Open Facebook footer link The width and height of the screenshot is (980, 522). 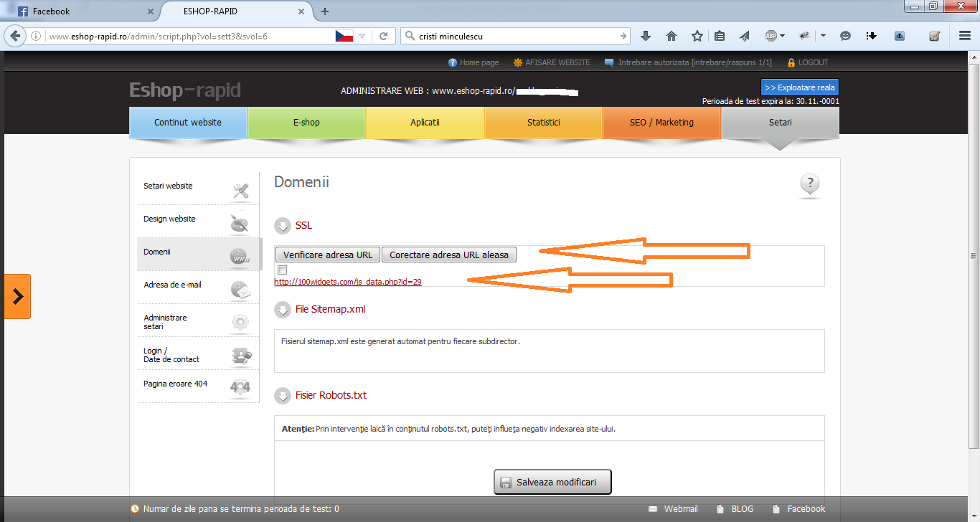(798, 509)
